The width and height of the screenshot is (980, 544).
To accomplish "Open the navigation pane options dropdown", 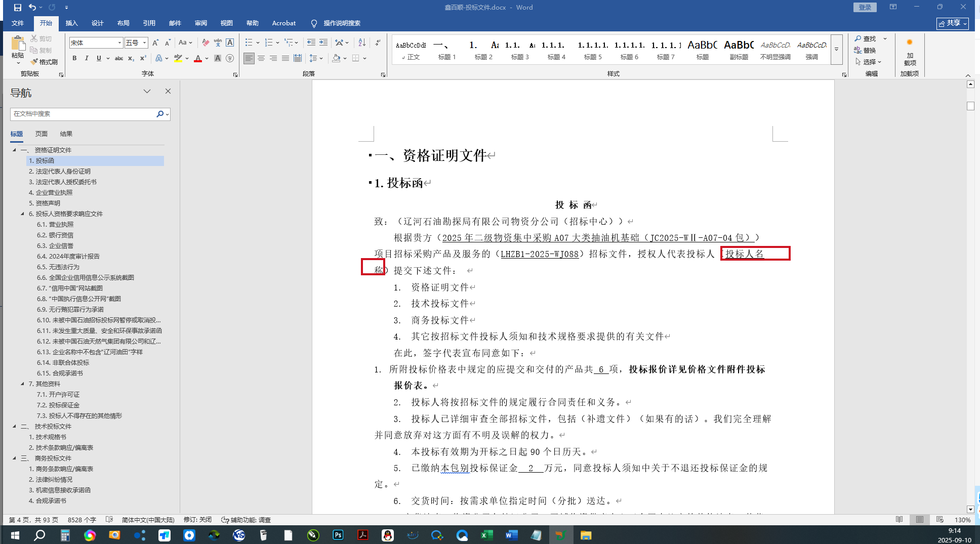I will [x=147, y=92].
